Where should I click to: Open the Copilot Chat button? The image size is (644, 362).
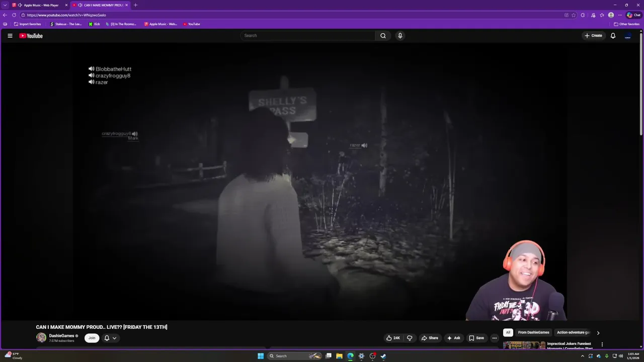pos(633,15)
